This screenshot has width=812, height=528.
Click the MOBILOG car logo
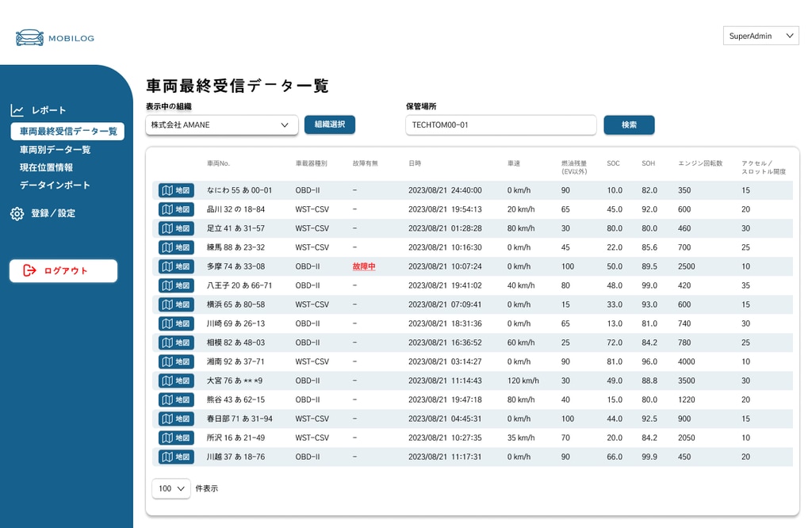[x=29, y=38]
